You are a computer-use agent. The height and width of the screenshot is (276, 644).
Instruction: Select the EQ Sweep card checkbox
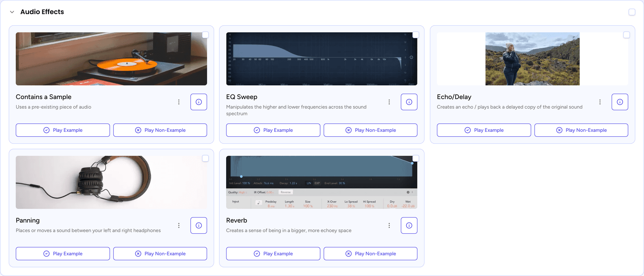416,35
